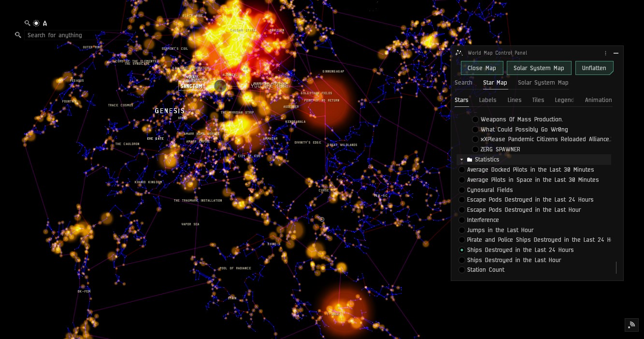Image resolution: width=644 pixels, height=339 pixels.
Task: Minimize the World Map Control Panel
Action: coord(616,53)
